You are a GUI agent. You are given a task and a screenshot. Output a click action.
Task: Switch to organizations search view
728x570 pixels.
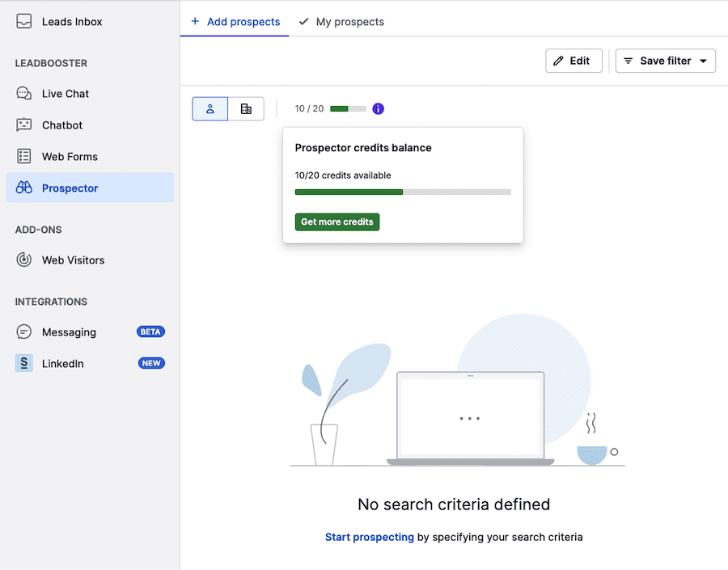246,108
